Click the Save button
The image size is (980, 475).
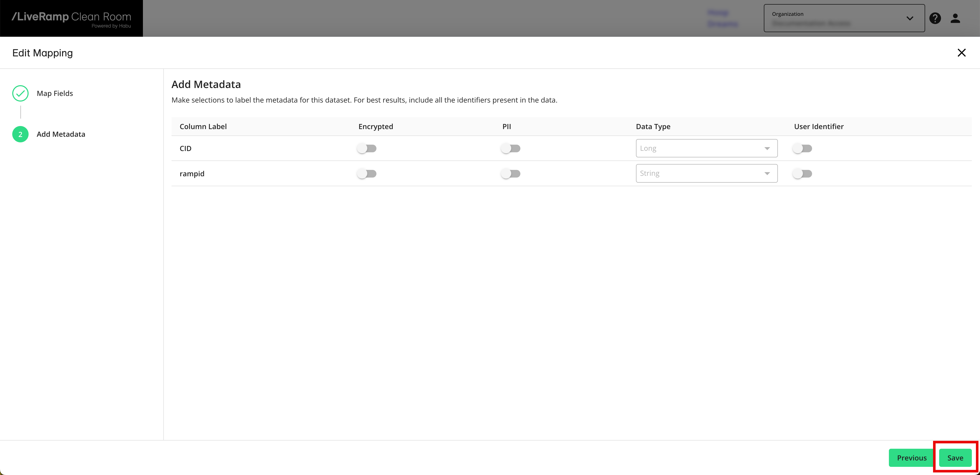pyautogui.click(x=955, y=458)
